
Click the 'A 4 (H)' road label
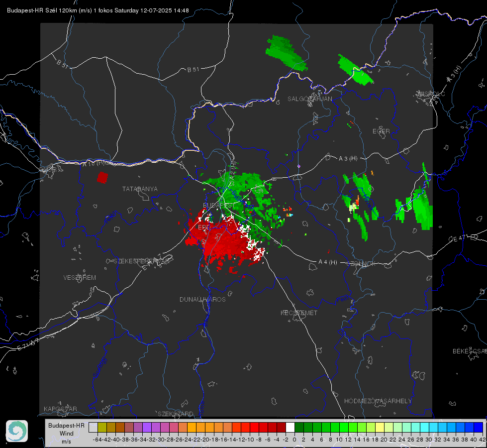tap(328, 262)
